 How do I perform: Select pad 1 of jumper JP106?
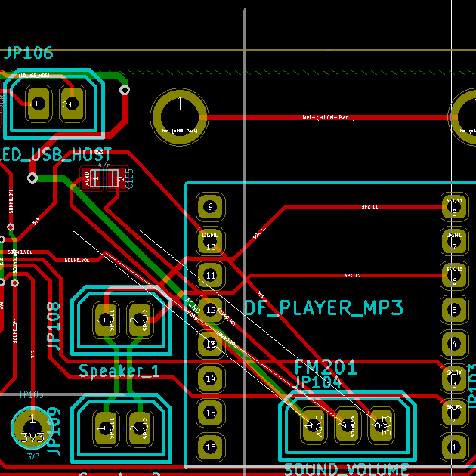click(39, 104)
